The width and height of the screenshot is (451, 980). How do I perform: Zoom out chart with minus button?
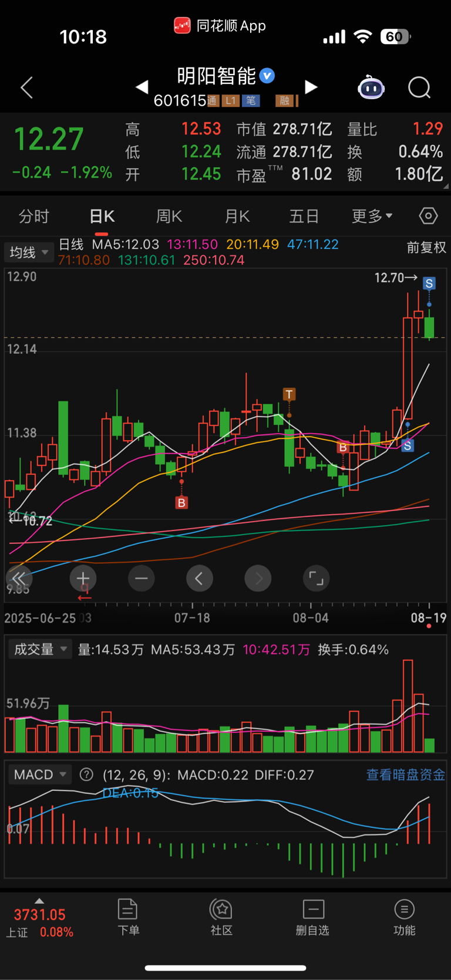142,579
